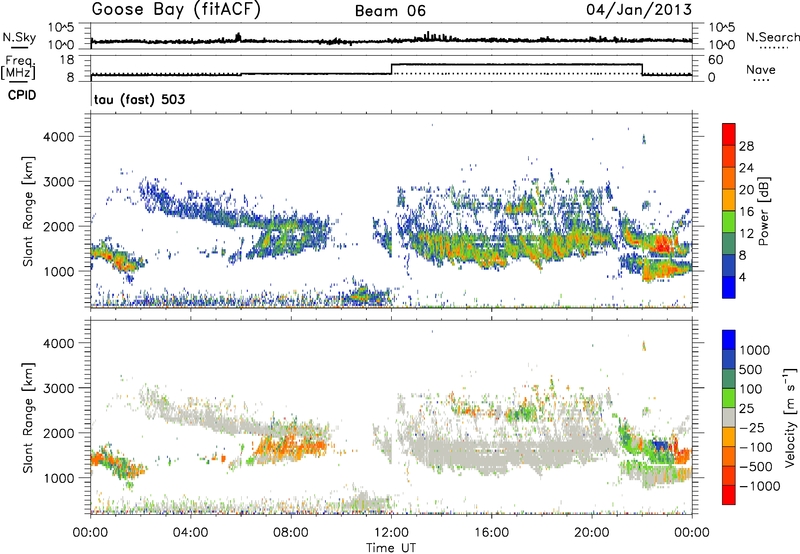Click the "Slant Range [km]" label of the velocity panel

(x=28, y=418)
